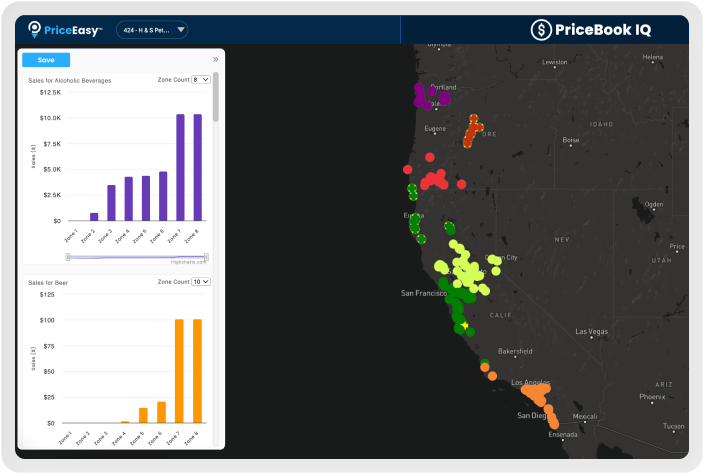Click the left handle of chart range slider

point(68,257)
